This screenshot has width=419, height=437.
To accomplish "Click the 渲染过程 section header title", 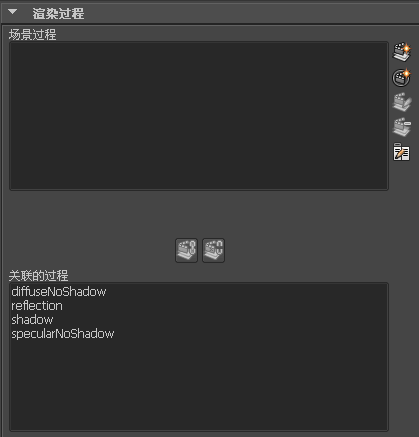I will pyautogui.click(x=58, y=13).
